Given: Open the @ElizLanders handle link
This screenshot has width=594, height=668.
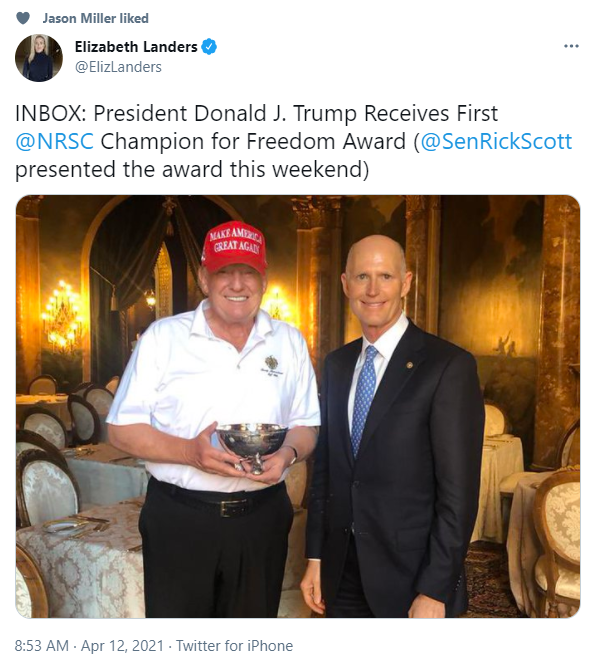Looking at the screenshot, I should [118, 67].
